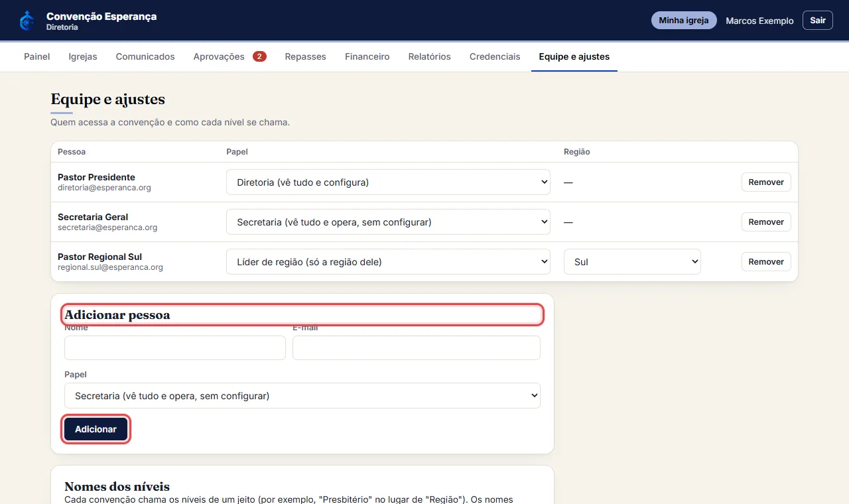This screenshot has width=849, height=504.
Task: Remove Pastor Presidente from the team
Action: 766,182
